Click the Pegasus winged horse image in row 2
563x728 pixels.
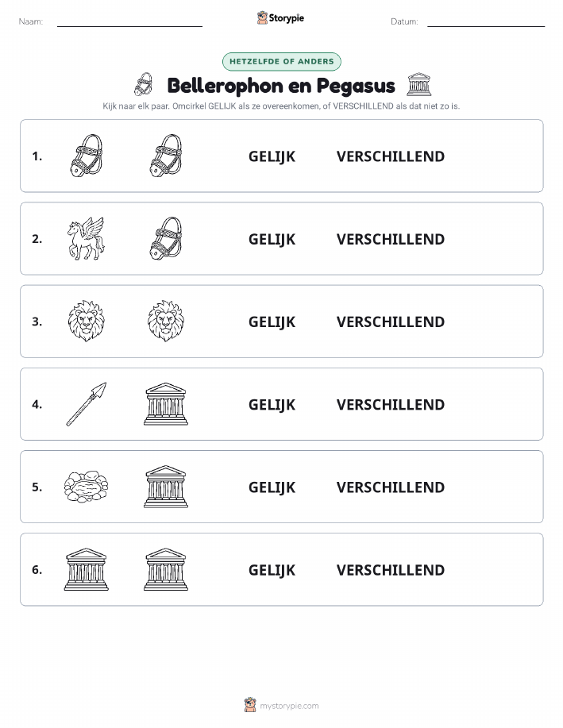pos(87,239)
